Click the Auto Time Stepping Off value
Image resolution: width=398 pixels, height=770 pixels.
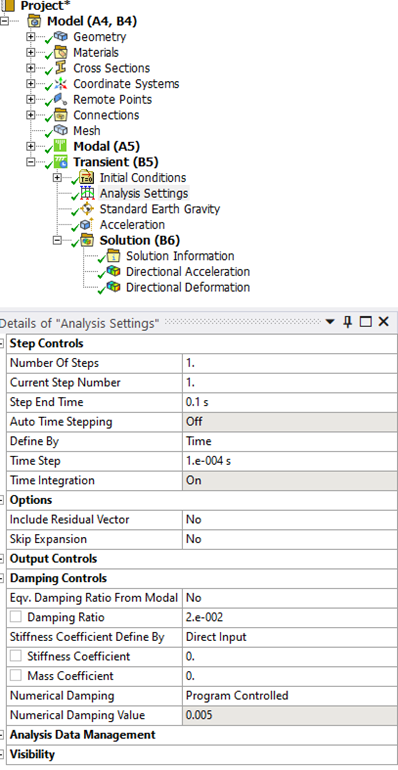289,422
